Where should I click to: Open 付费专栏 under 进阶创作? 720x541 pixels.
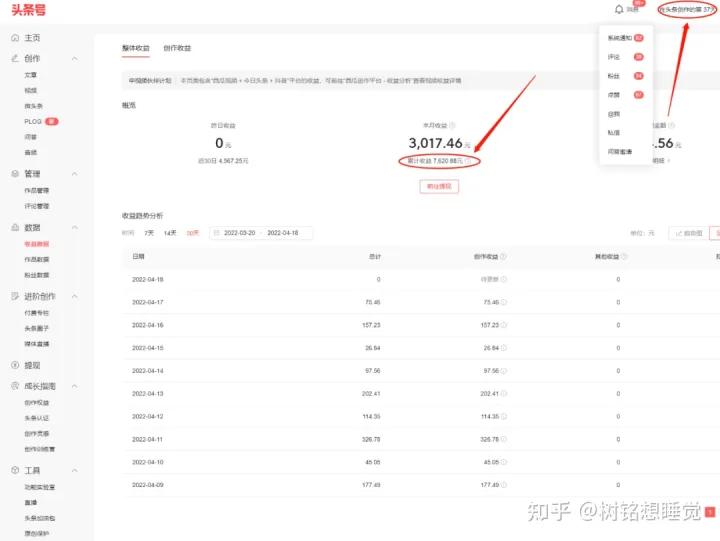tap(37, 313)
